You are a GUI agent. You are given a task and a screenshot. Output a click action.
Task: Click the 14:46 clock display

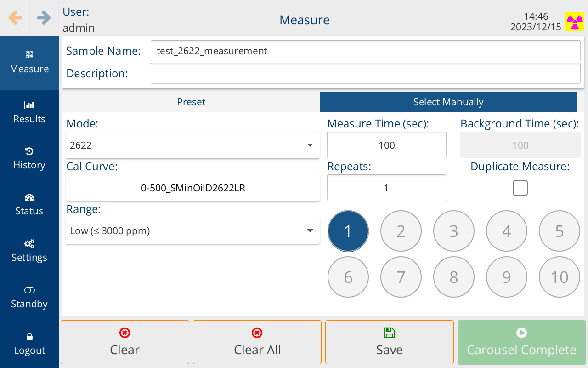[x=536, y=17]
